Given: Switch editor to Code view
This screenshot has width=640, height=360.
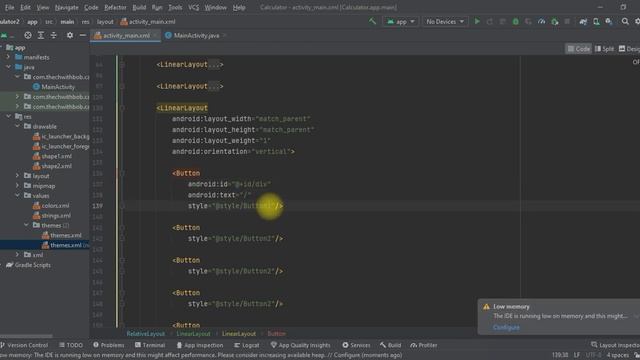Looking at the screenshot, I should coord(578,49).
